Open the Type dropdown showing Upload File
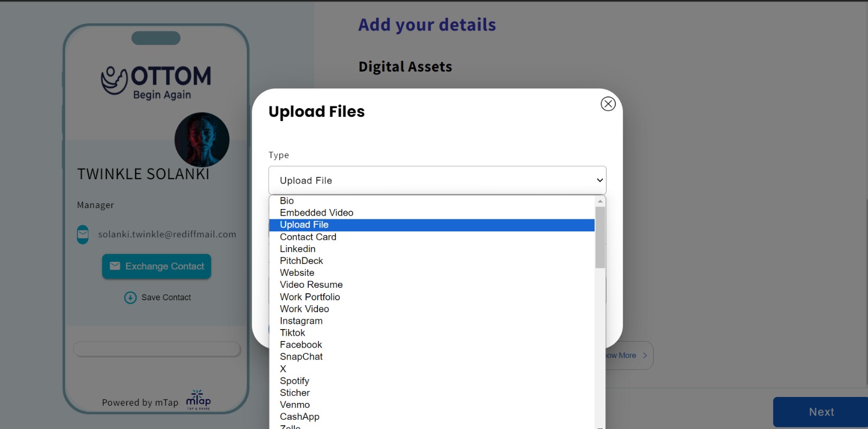This screenshot has width=868, height=429. [437, 180]
